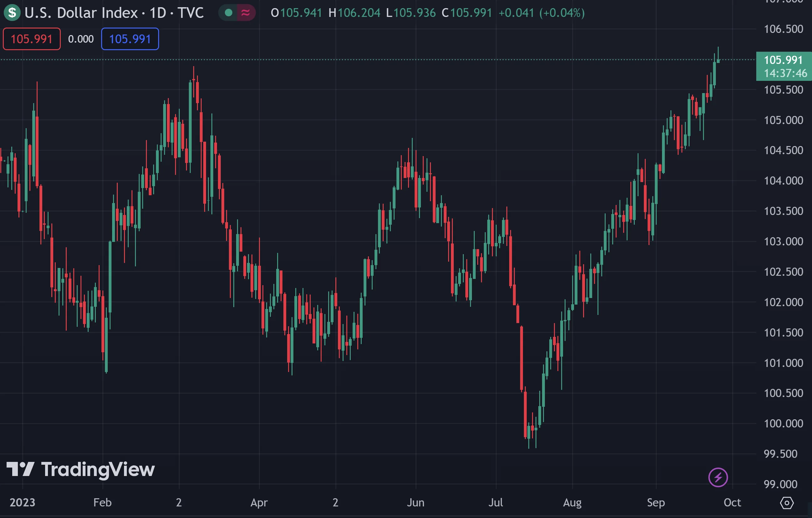
Task: Open chart settings hexagon gear icon
Action: pos(787,503)
